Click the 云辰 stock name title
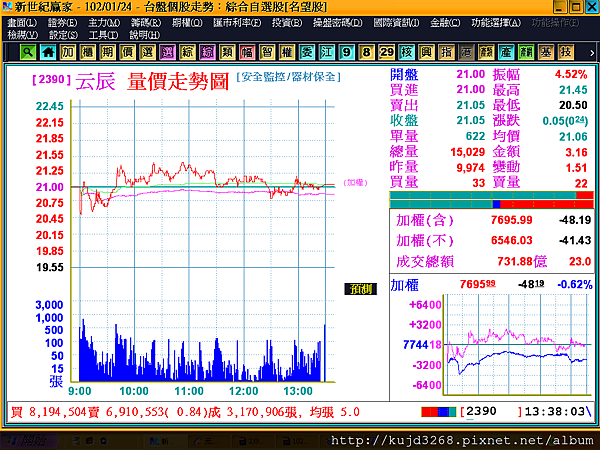Viewport: 600px width, 450px height. [x=95, y=81]
